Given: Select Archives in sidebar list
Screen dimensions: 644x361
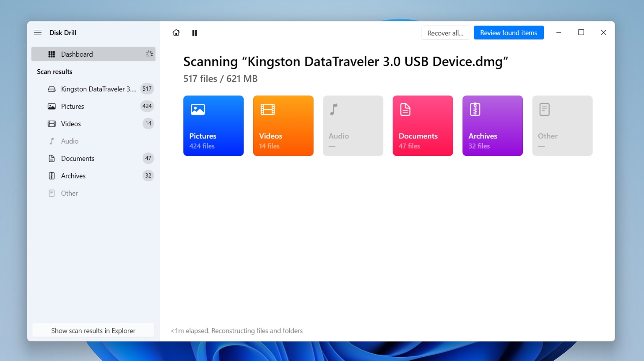Looking at the screenshot, I should click(93, 176).
